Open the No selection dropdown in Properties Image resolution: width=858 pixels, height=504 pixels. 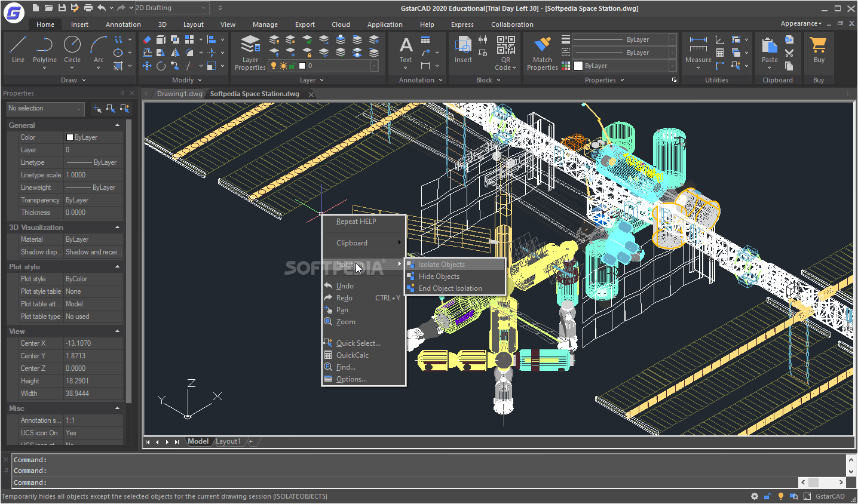click(45, 108)
